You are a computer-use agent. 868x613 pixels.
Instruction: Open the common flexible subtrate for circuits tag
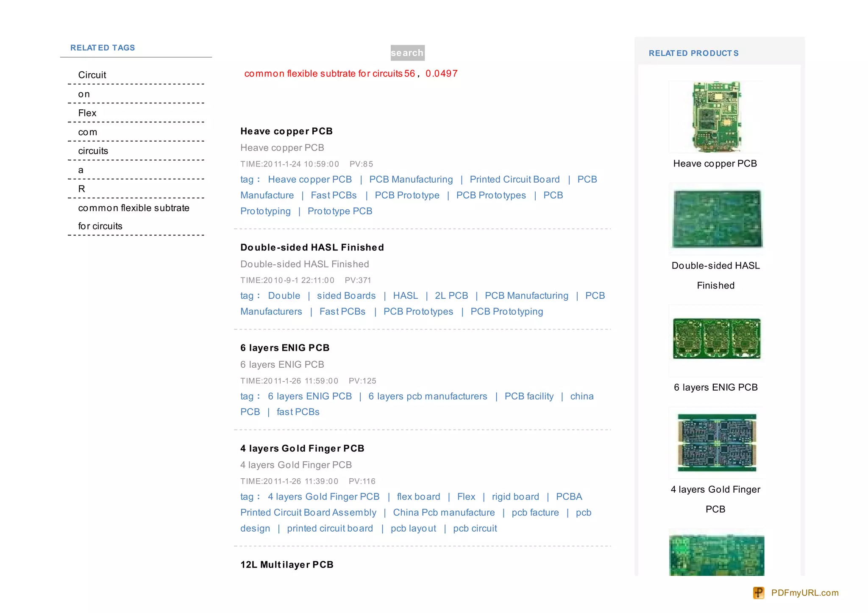tap(134, 208)
